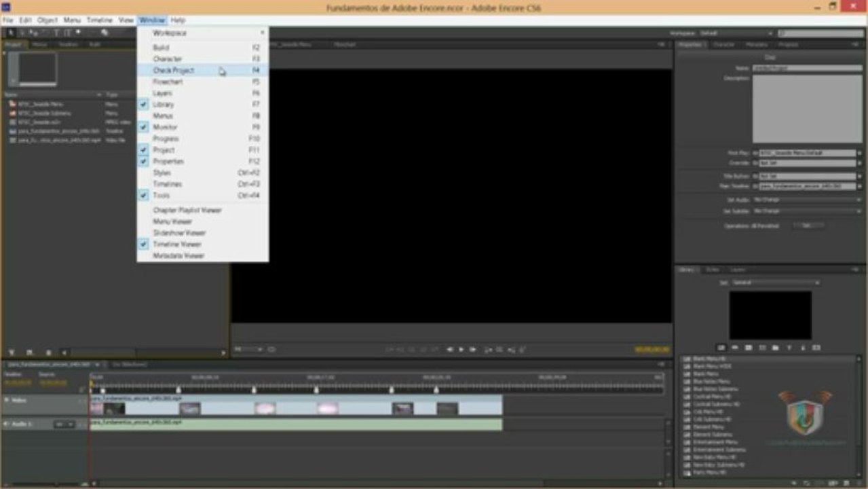The image size is (868, 489).
Task: Open the Timeline menu in the menu bar
Action: tap(100, 20)
